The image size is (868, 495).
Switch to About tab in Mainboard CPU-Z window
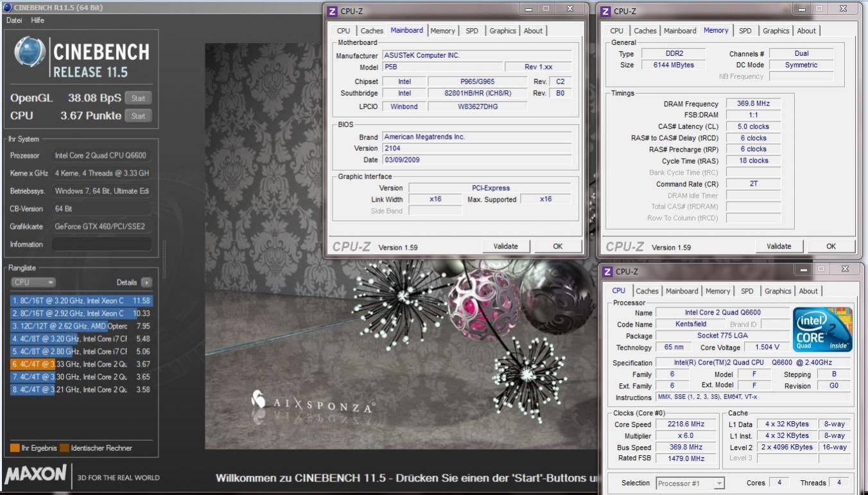(x=533, y=31)
